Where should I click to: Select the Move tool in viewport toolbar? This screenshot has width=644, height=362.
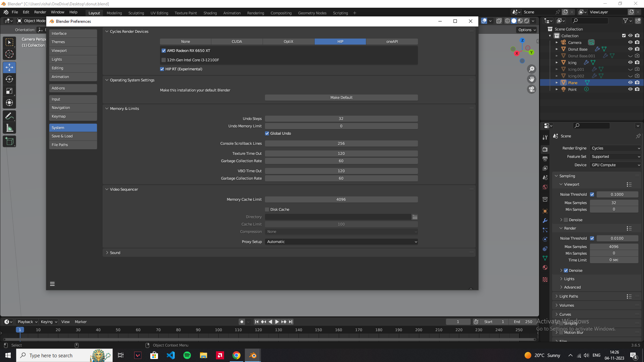(9, 67)
